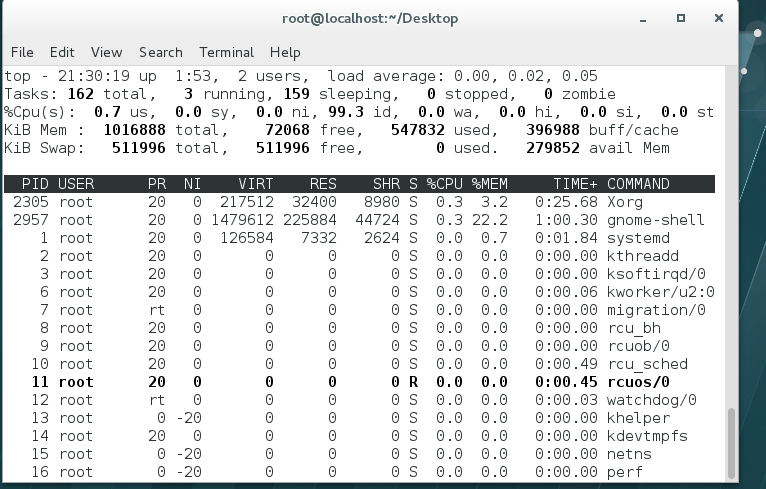Click the VIRT column header

click(x=255, y=184)
